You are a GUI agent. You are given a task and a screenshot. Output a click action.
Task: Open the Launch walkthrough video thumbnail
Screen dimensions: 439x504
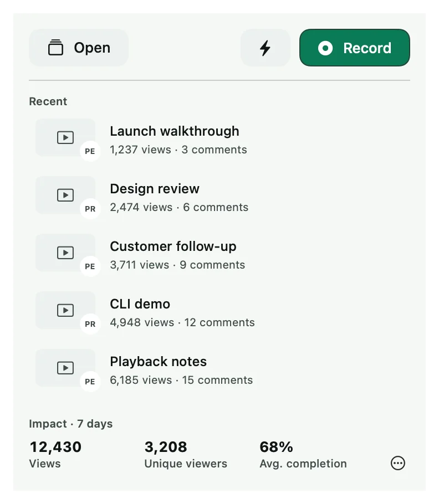pos(65,137)
